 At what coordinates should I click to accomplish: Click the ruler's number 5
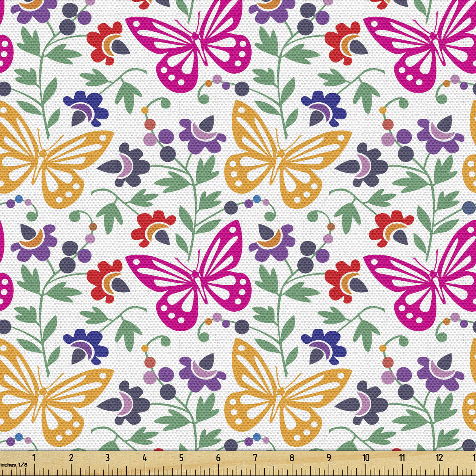point(181,458)
